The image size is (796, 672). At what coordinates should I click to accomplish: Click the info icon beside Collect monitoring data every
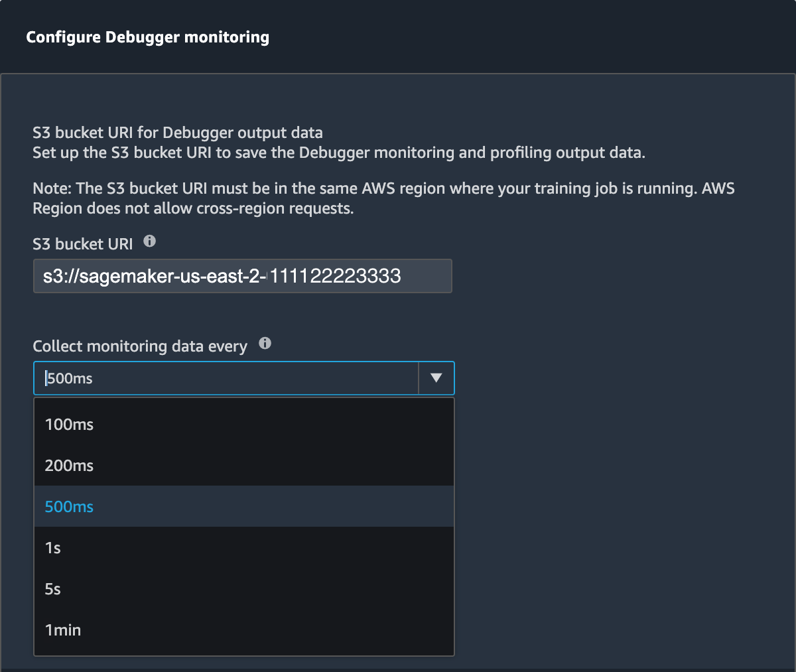point(265,342)
